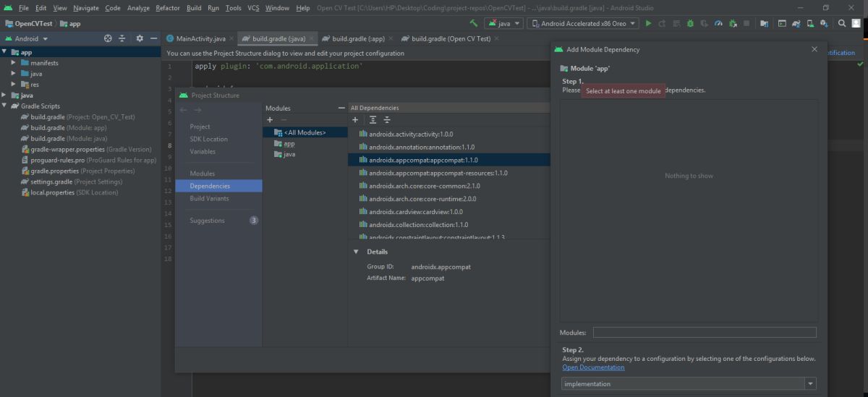Click back arrow in Project Structure
This screenshot has height=397, width=868.
click(x=183, y=109)
